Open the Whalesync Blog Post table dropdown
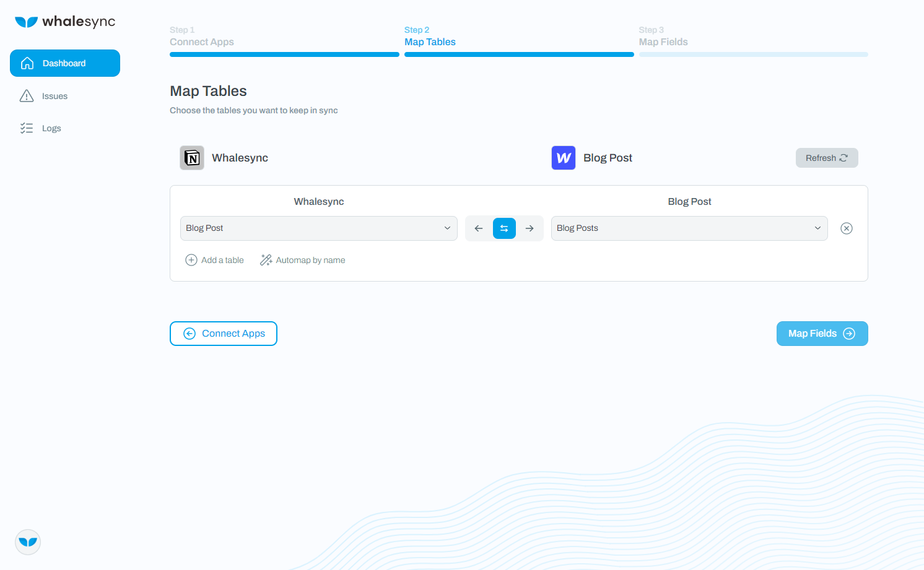Image resolution: width=924 pixels, height=570 pixels. click(318, 228)
